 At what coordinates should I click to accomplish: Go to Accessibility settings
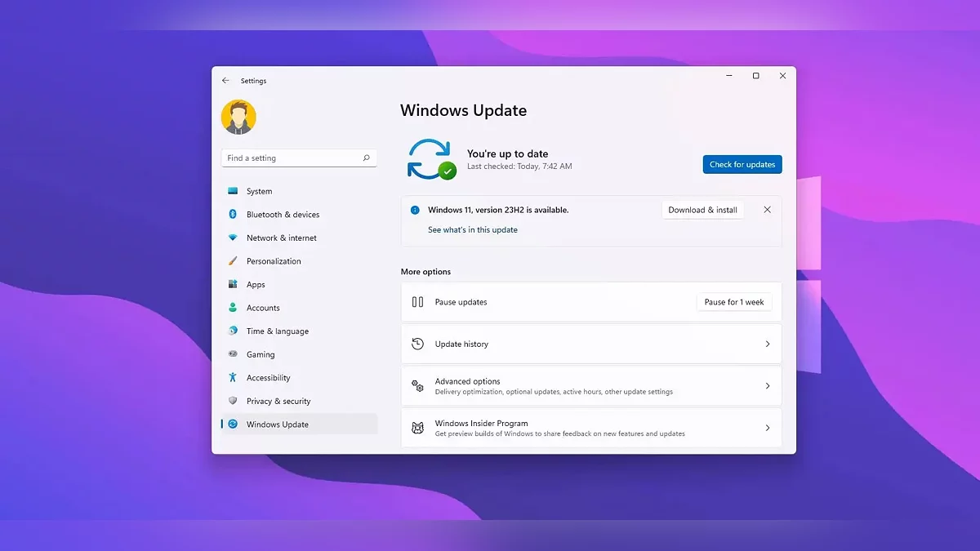click(299, 378)
